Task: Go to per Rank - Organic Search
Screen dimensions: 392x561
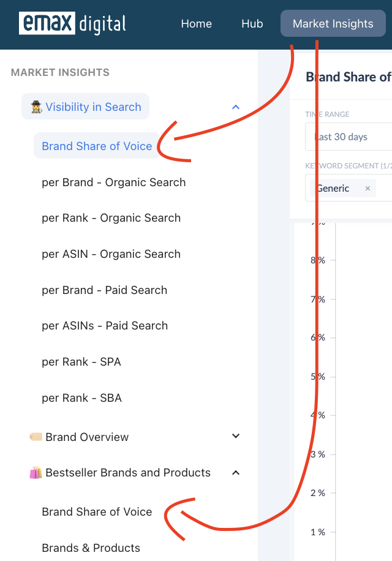Action: coord(111,218)
